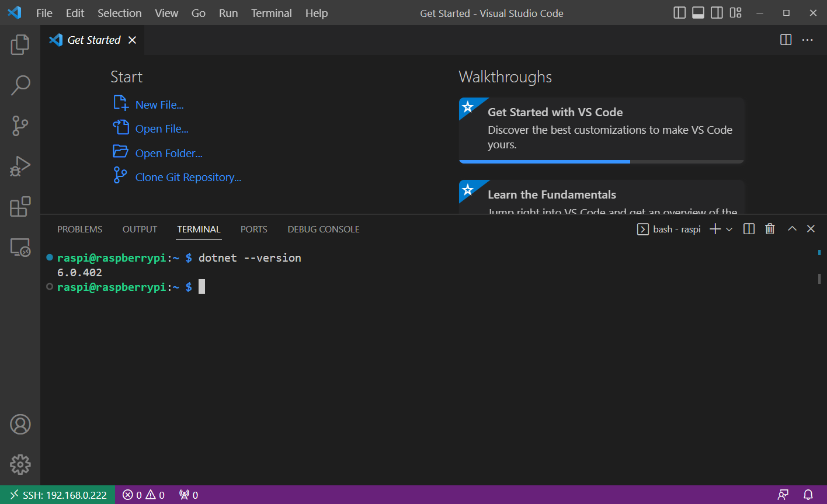Toggle primary side bar layout button

click(679, 13)
